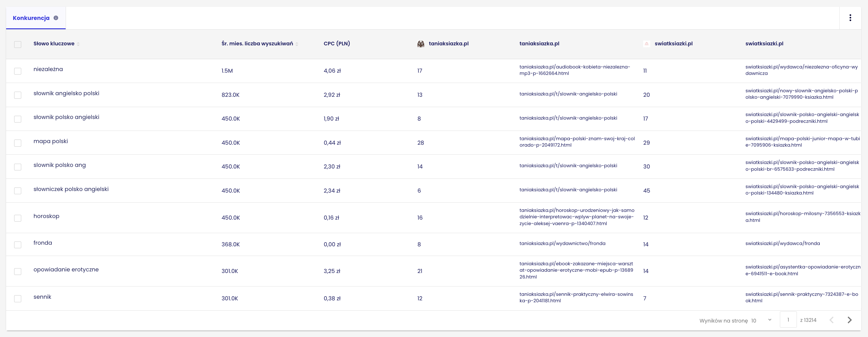
Task: Click the CPC (PLN) column header
Action: pyautogui.click(x=337, y=44)
